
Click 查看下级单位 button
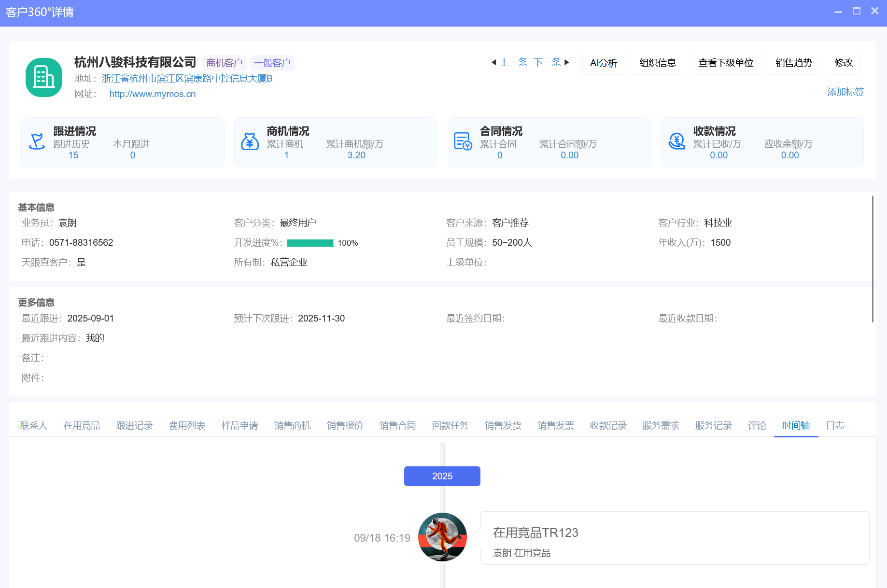[x=726, y=63]
